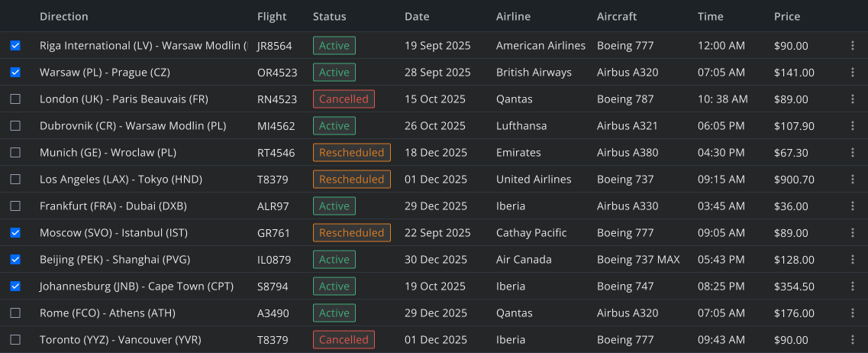The image size is (868, 353).
Task: Click the Status column header
Action: pos(329,17)
